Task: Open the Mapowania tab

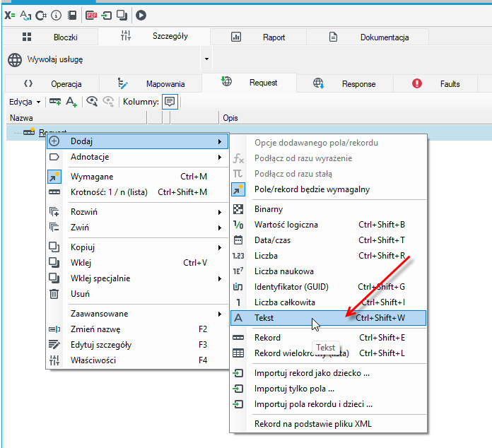Action: pos(151,84)
